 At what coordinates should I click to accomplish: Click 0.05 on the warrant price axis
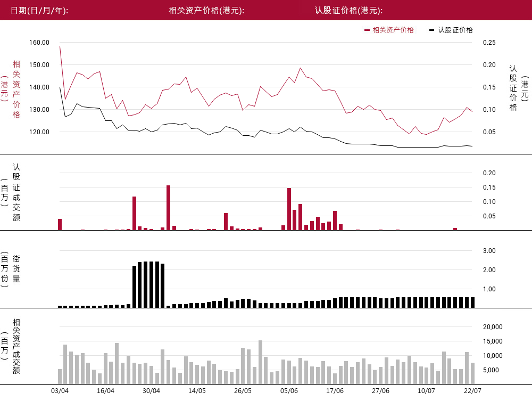click(489, 132)
